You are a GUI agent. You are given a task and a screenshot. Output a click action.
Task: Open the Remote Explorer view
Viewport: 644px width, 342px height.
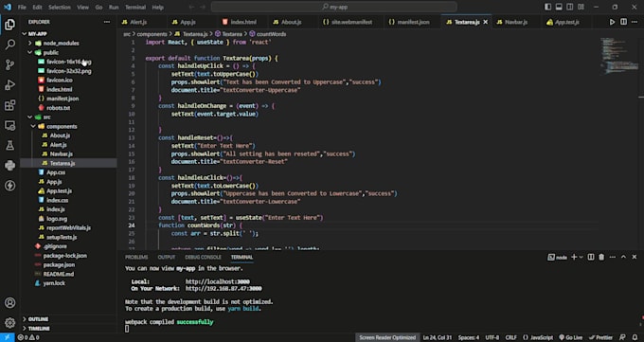(9, 125)
